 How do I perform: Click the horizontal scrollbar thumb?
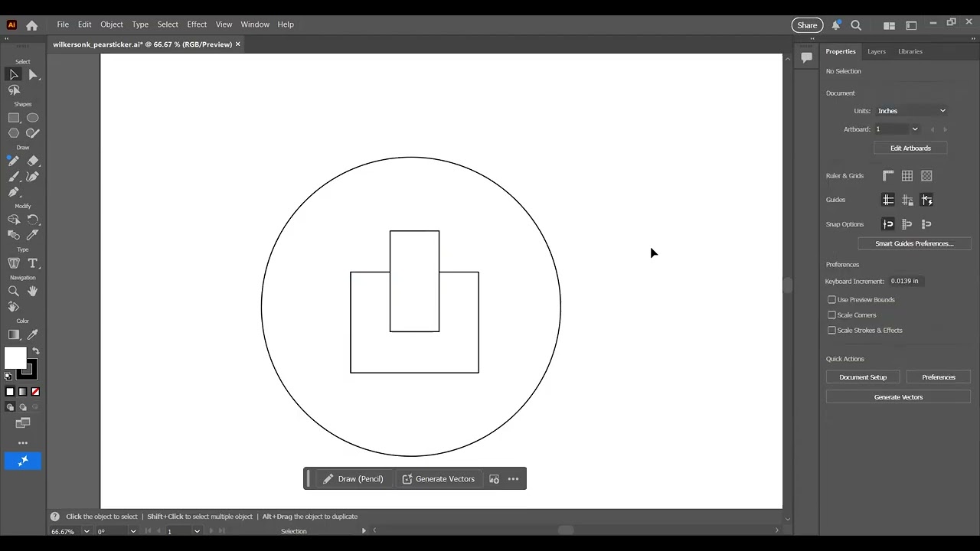(x=566, y=530)
